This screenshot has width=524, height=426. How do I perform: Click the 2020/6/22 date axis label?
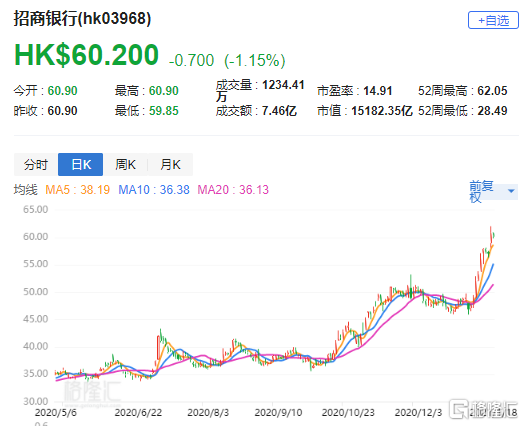click(138, 413)
